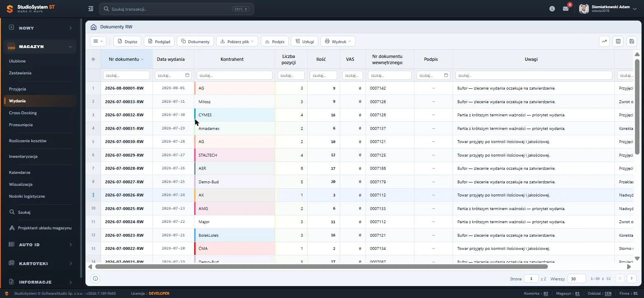Viewport: 644px width, 298px height.
Task: Expand the Wydruk dropdown
Action: (338, 41)
